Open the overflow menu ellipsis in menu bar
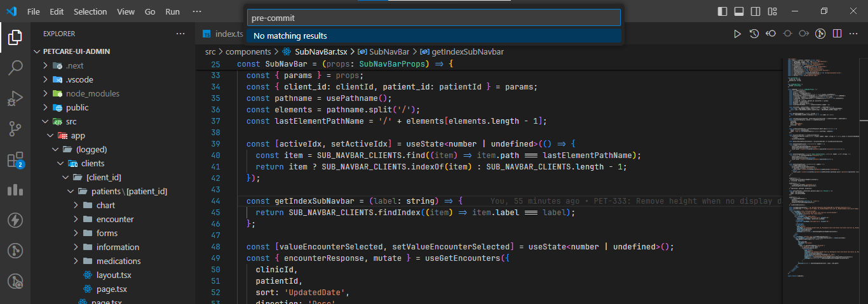The height and width of the screenshot is (304, 868). [x=197, y=11]
